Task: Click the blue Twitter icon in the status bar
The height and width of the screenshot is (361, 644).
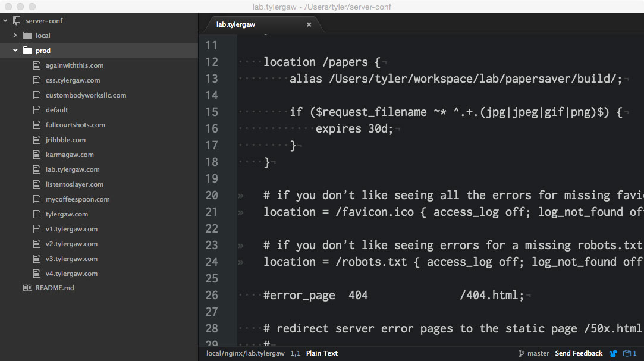Action: pyautogui.click(x=613, y=353)
